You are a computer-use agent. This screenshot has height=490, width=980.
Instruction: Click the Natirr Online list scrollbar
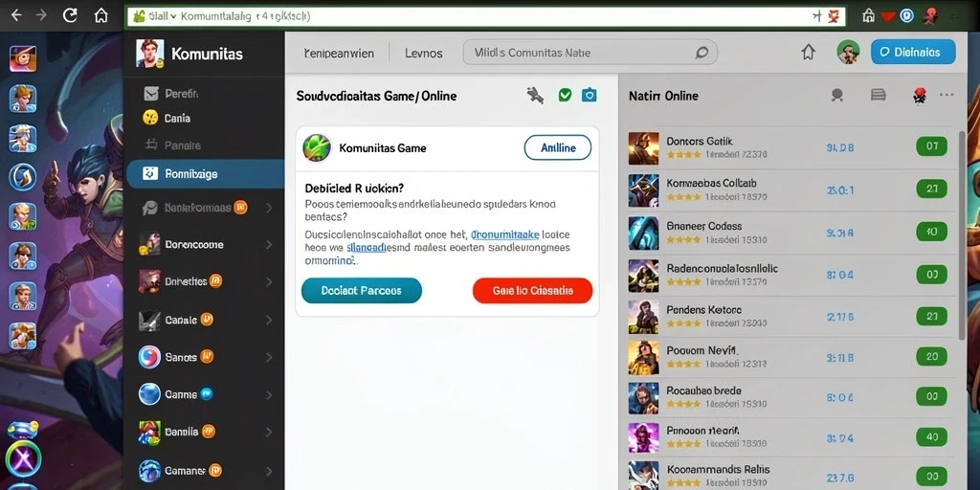963,235
